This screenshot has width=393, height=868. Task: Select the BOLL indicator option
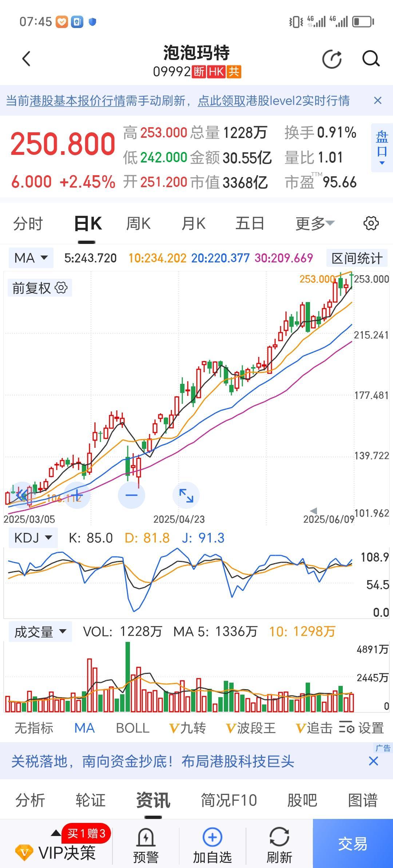[132, 728]
